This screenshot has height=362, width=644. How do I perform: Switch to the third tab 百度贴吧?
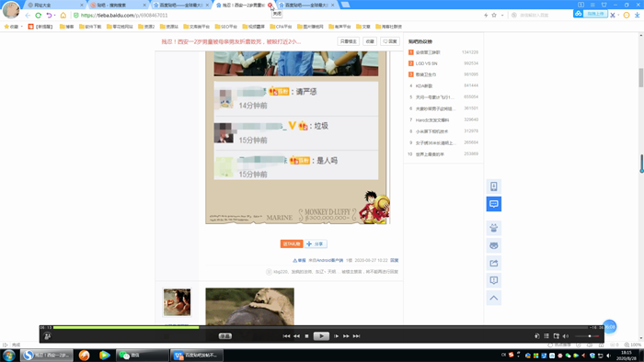[180, 5]
